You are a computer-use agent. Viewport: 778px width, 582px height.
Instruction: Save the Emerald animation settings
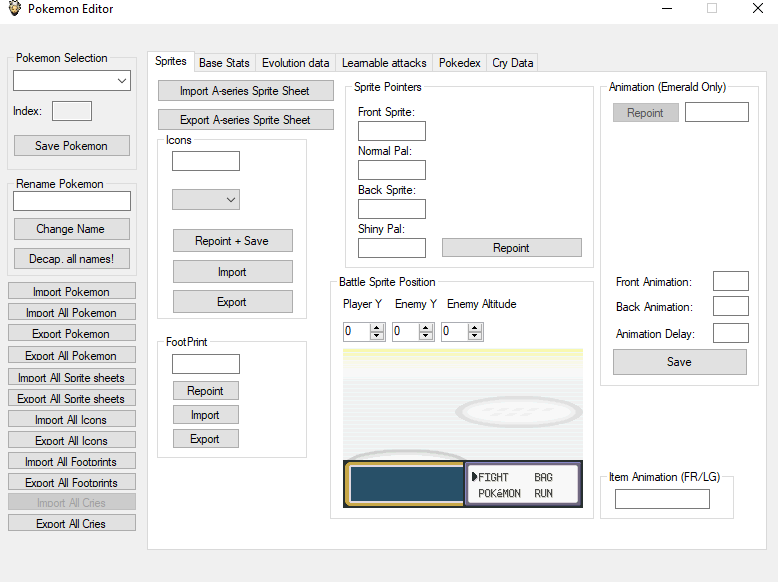coord(679,362)
